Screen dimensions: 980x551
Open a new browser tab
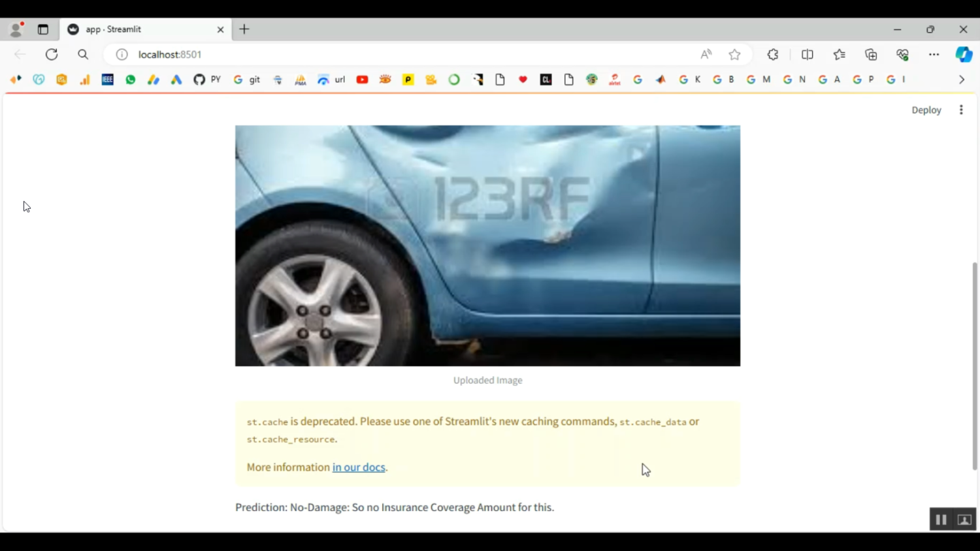[244, 29]
